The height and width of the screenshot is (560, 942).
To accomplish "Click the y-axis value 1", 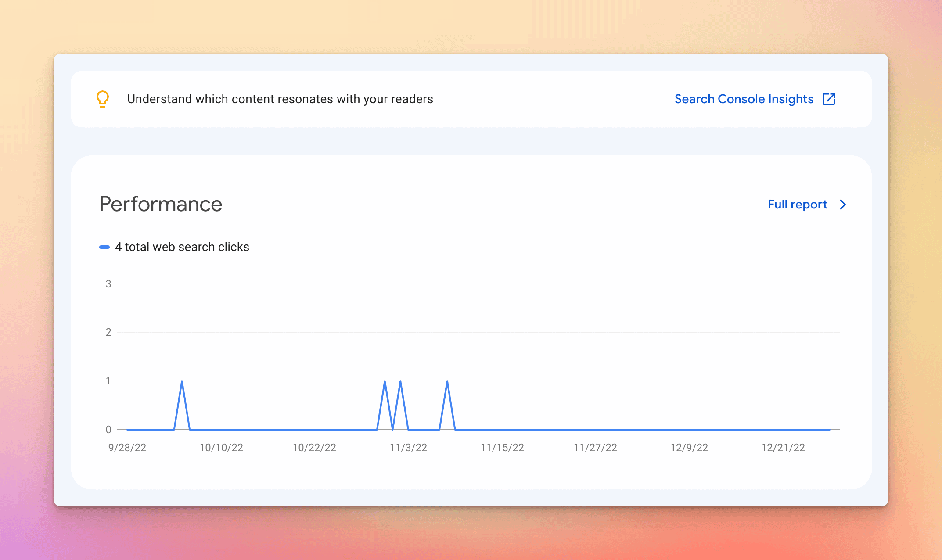I will [x=108, y=381].
